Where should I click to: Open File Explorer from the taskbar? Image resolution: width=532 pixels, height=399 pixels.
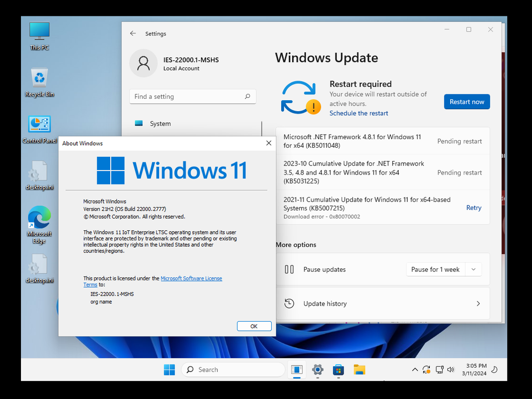click(359, 370)
